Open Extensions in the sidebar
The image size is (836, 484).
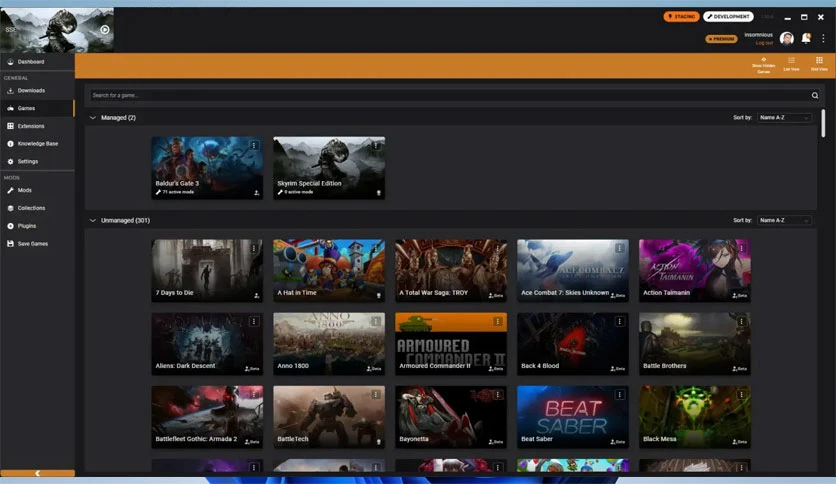point(31,126)
